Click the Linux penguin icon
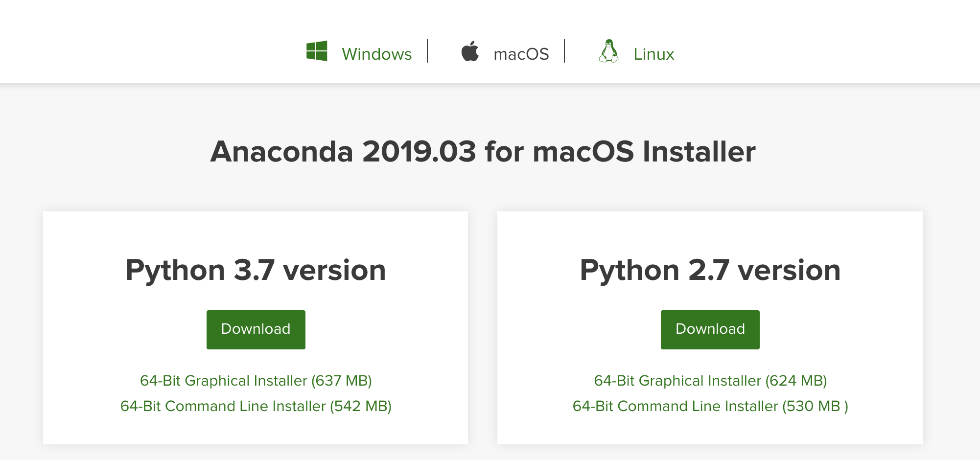The image size is (980, 460). 608,51
